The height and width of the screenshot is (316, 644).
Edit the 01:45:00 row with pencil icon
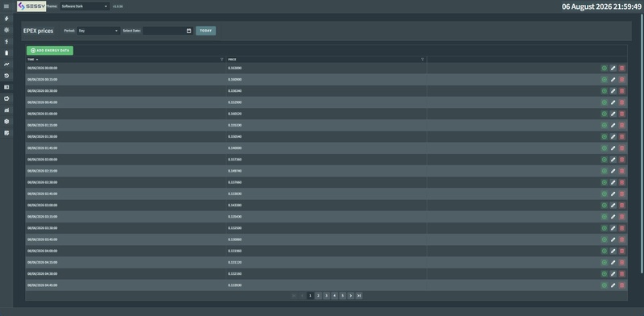pyautogui.click(x=613, y=148)
